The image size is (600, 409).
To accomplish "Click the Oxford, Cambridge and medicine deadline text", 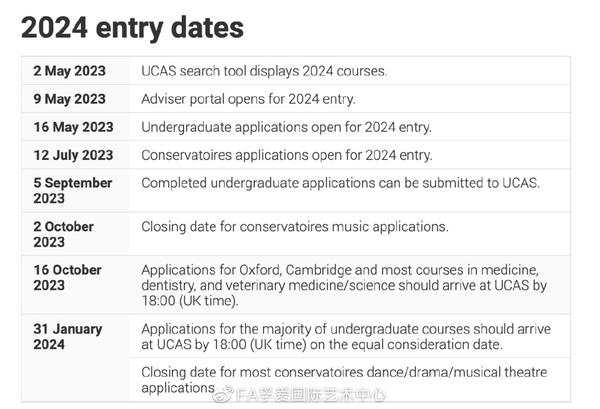I will point(345,284).
